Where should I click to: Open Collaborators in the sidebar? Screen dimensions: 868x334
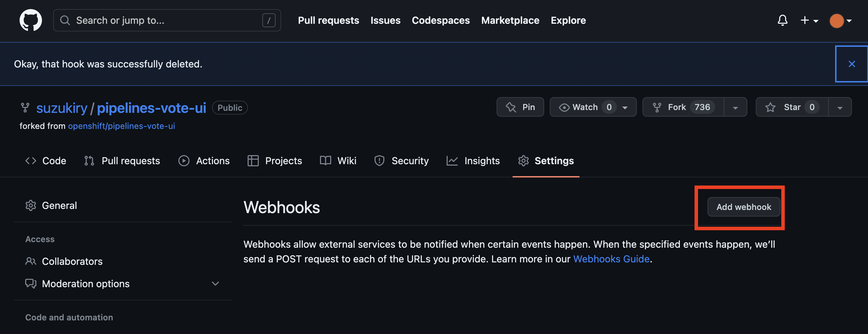(x=123, y=261)
